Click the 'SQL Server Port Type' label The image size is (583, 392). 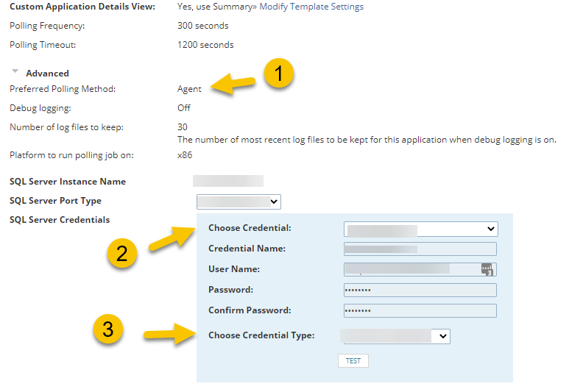point(55,201)
